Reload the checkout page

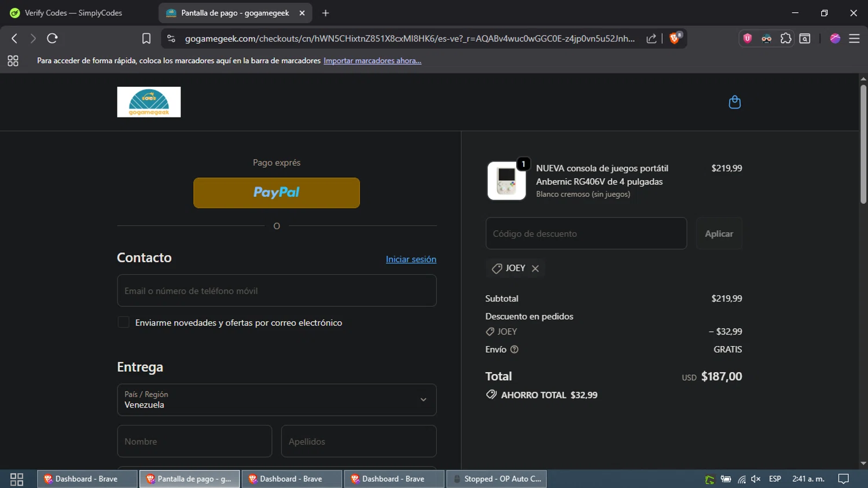click(52, 38)
